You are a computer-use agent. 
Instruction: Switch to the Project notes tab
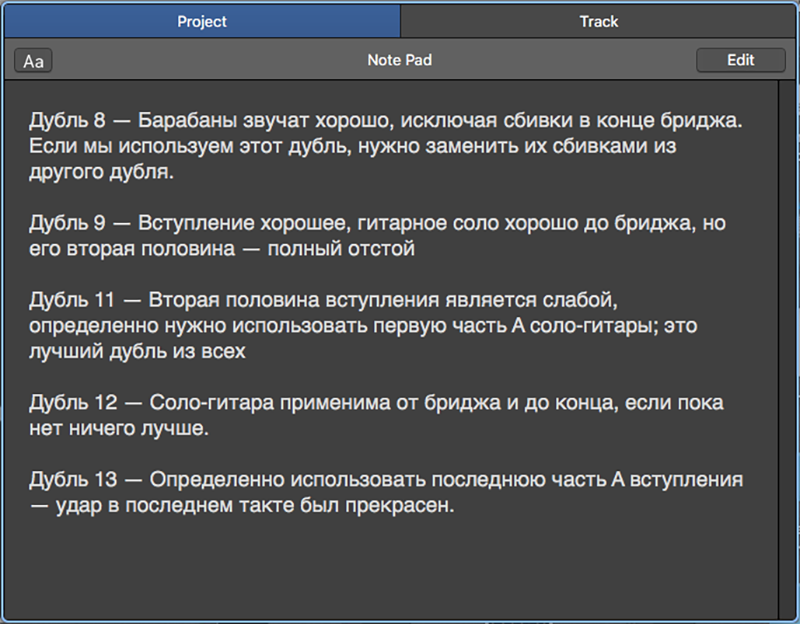(x=202, y=21)
